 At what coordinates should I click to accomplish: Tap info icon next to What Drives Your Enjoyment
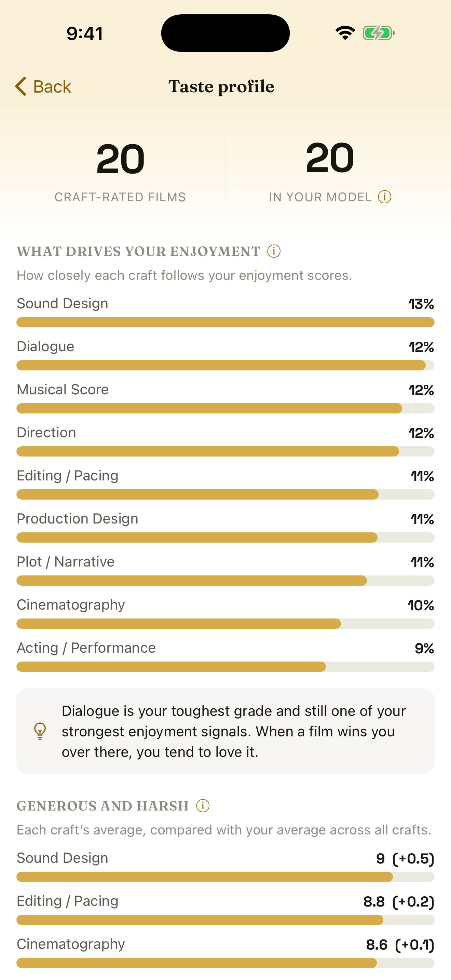click(x=274, y=251)
